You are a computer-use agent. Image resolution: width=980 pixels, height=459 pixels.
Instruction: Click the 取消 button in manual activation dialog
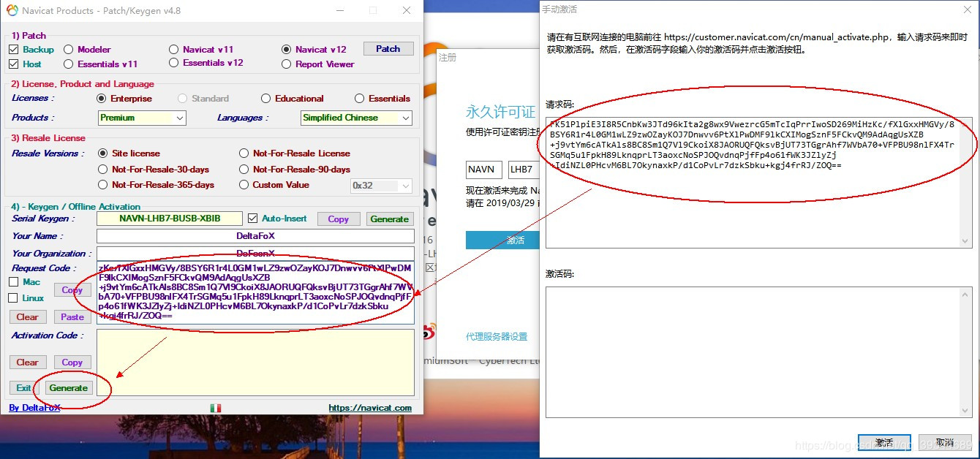click(x=944, y=443)
